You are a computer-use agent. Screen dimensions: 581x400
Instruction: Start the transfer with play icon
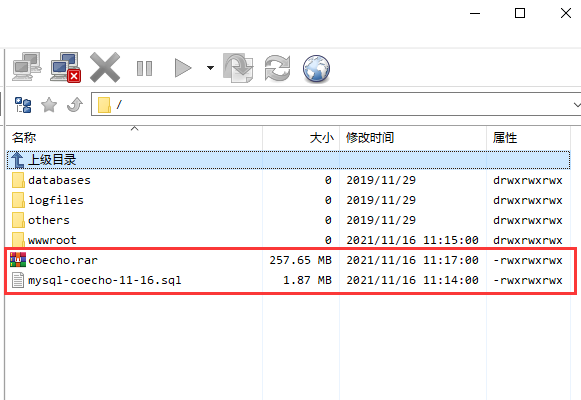pos(183,68)
